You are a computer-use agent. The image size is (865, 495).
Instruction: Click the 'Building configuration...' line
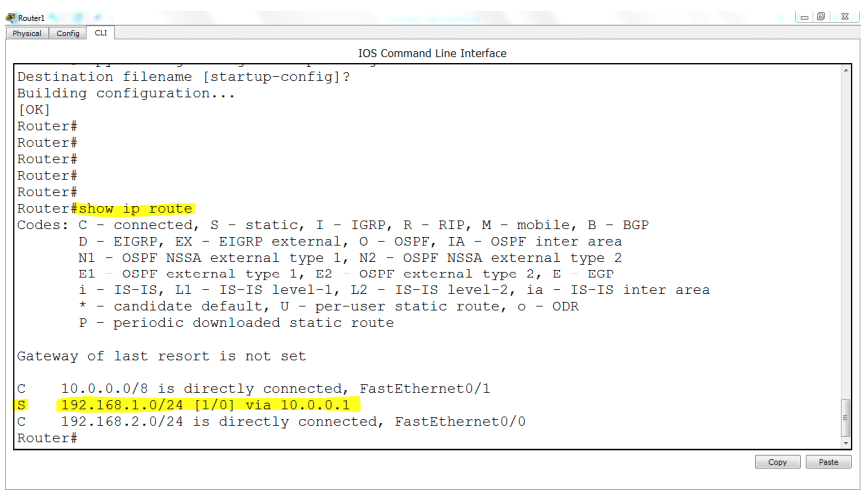[x=126, y=93]
